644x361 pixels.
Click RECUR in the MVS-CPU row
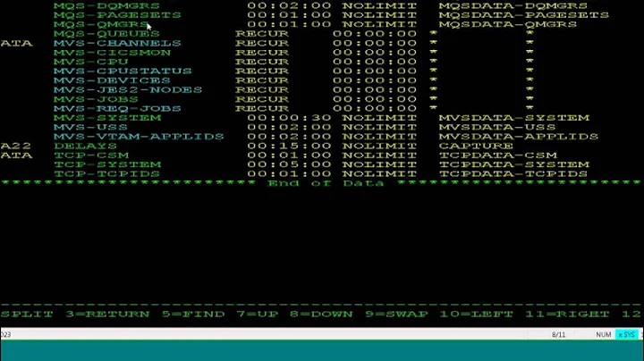261,62
